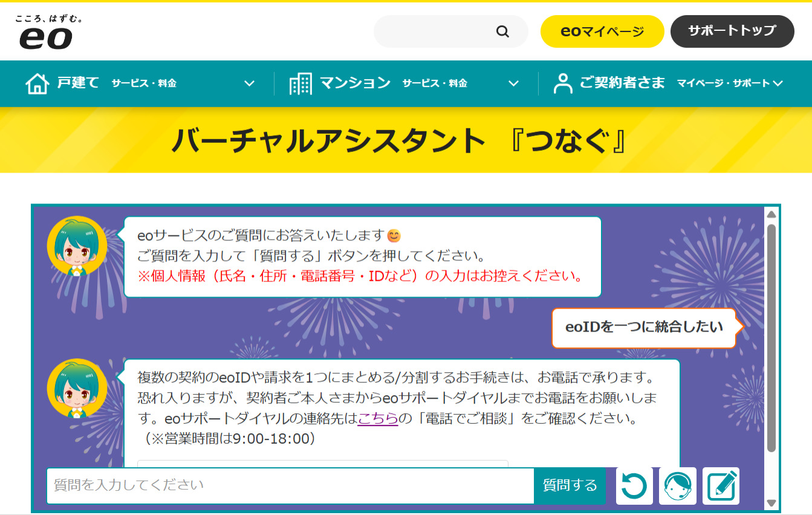Click the 質問を入力してください input field

[x=291, y=485]
